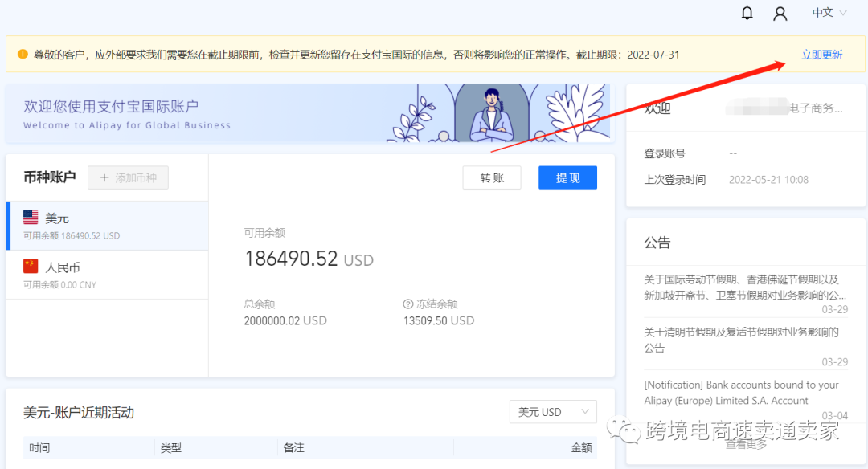Click the 备注 column header

294,447
